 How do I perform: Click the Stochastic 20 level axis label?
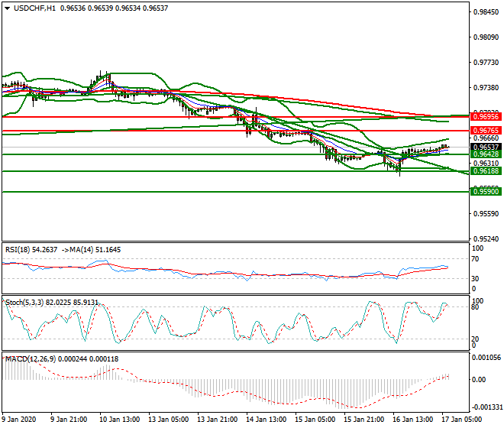coord(476,339)
